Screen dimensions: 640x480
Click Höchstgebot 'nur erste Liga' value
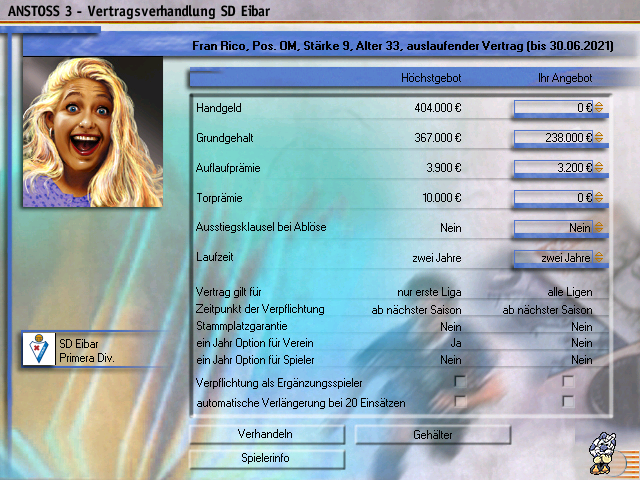[x=429, y=292]
